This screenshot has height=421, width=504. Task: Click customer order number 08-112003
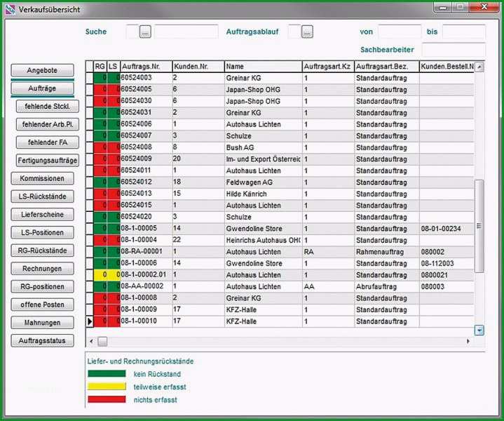[x=437, y=264]
